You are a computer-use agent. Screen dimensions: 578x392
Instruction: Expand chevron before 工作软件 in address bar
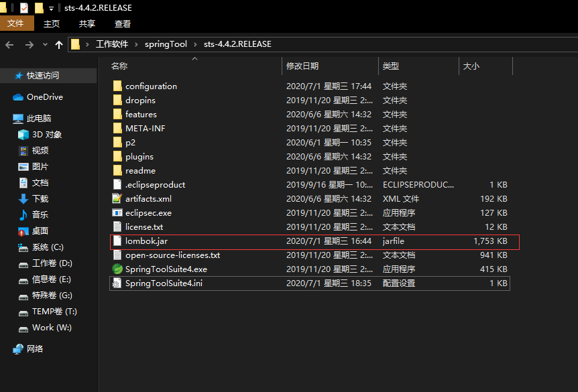(x=87, y=44)
